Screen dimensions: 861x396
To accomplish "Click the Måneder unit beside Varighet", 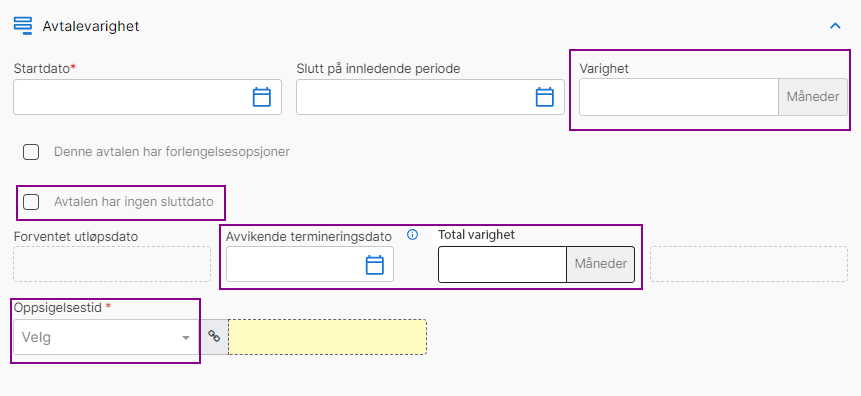I will (813, 97).
